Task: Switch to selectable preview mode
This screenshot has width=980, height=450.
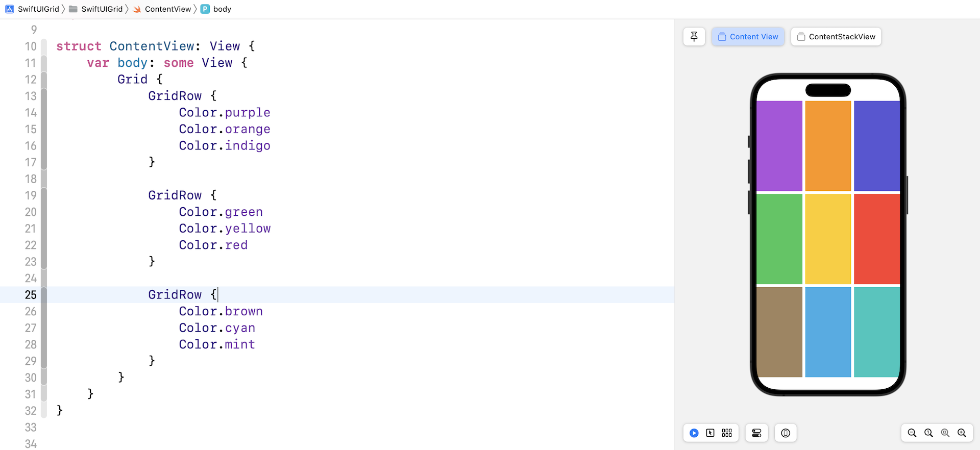Action: (710, 433)
